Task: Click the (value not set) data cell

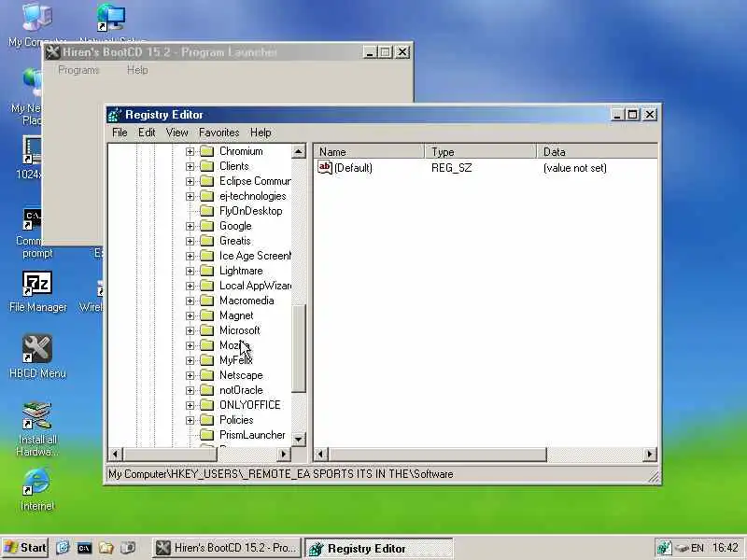Action: (575, 168)
